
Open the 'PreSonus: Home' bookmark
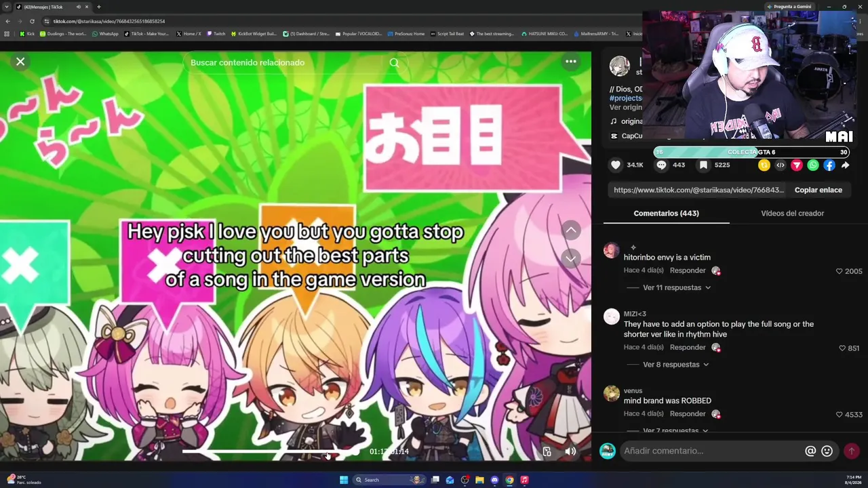tap(406, 34)
